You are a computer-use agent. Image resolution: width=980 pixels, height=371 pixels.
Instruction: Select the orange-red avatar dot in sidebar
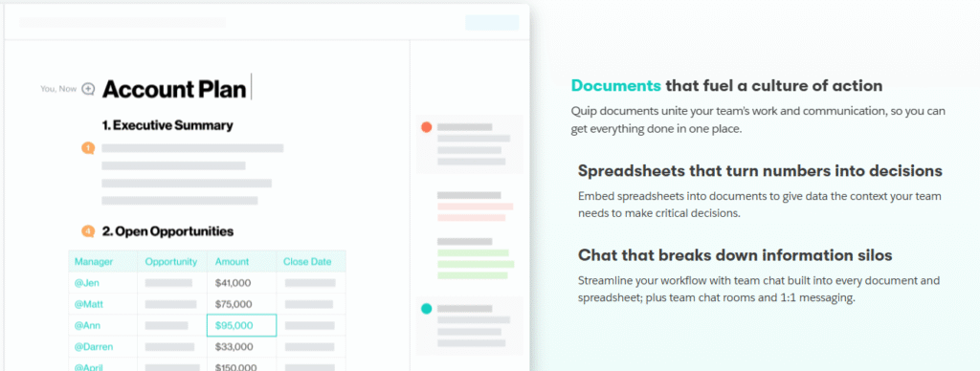426,127
